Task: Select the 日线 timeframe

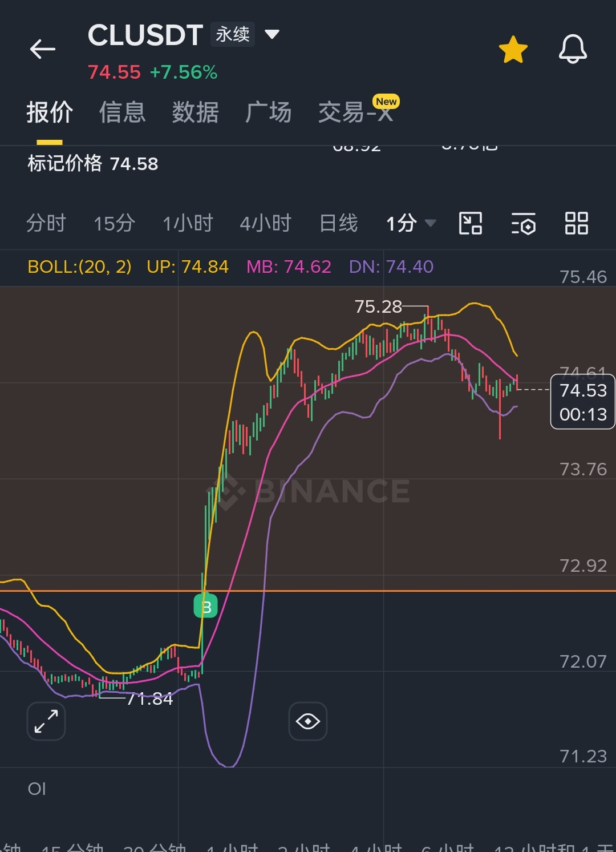Action: tap(339, 223)
